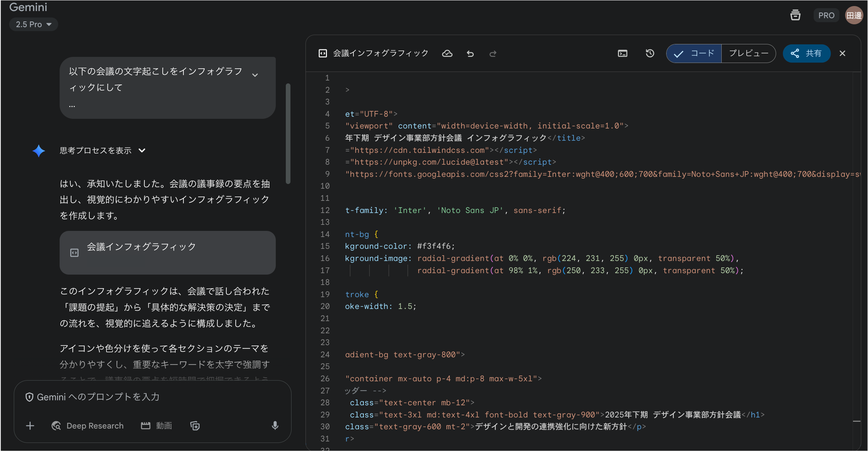Viewport: 868px width, 452px height.
Task: Click the container class string on line 26
Action: pos(441,378)
